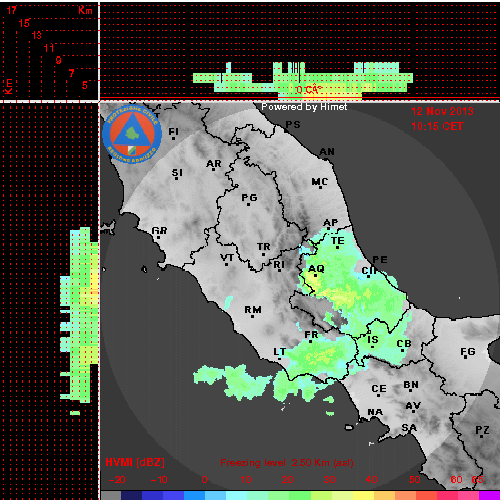
Task: Click the Protezione Civile Abruzzo logo
Action: [132, 134]
